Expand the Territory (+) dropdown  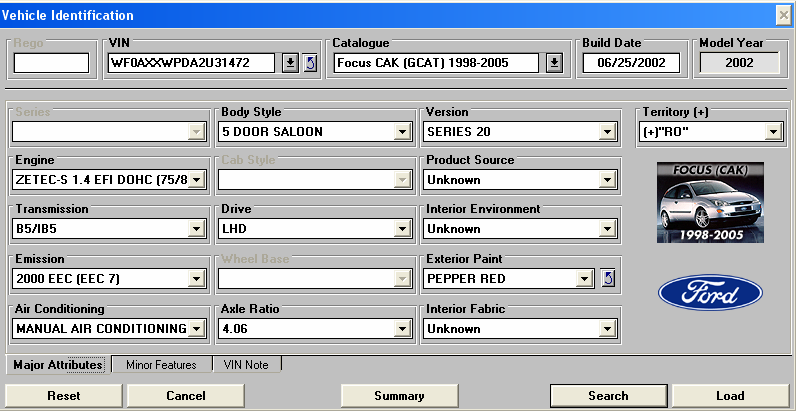pos(773,131)
